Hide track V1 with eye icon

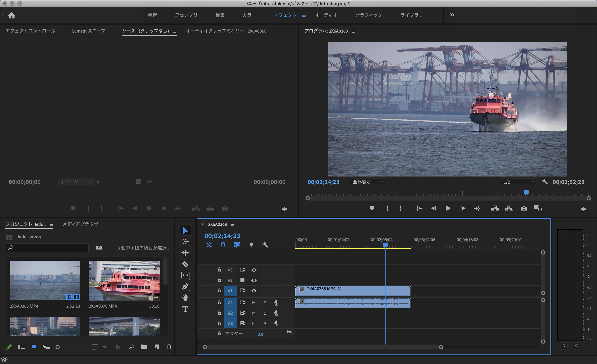click(254, 291)
